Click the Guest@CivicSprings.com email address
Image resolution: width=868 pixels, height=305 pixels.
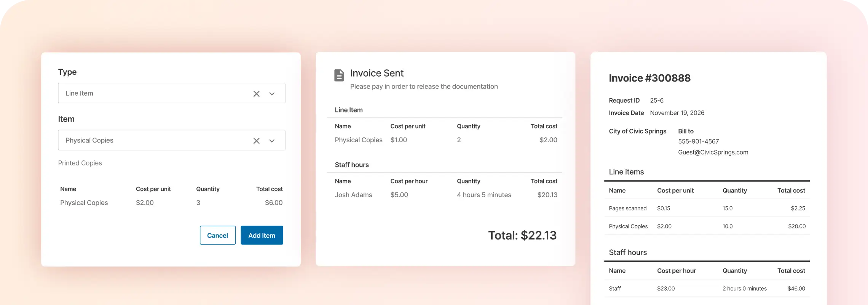point(713,152)
